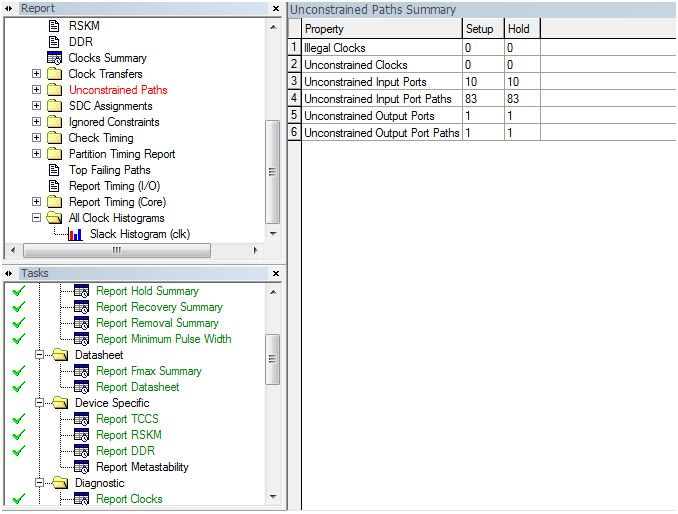
Task: Collapse the All Clock Histograms node
Action: [x=36, y=218]
